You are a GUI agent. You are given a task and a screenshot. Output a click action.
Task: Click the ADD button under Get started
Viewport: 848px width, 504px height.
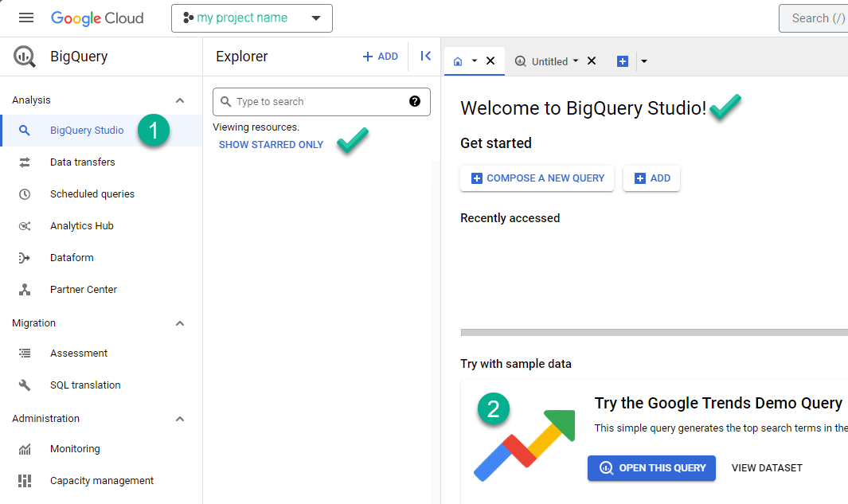tap(651, 178)
